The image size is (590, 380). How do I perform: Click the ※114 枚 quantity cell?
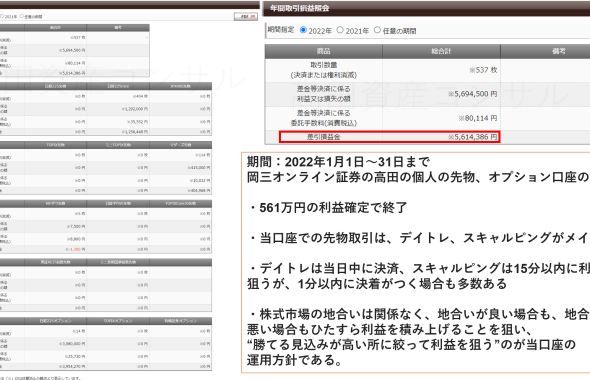tap(203, 155)
